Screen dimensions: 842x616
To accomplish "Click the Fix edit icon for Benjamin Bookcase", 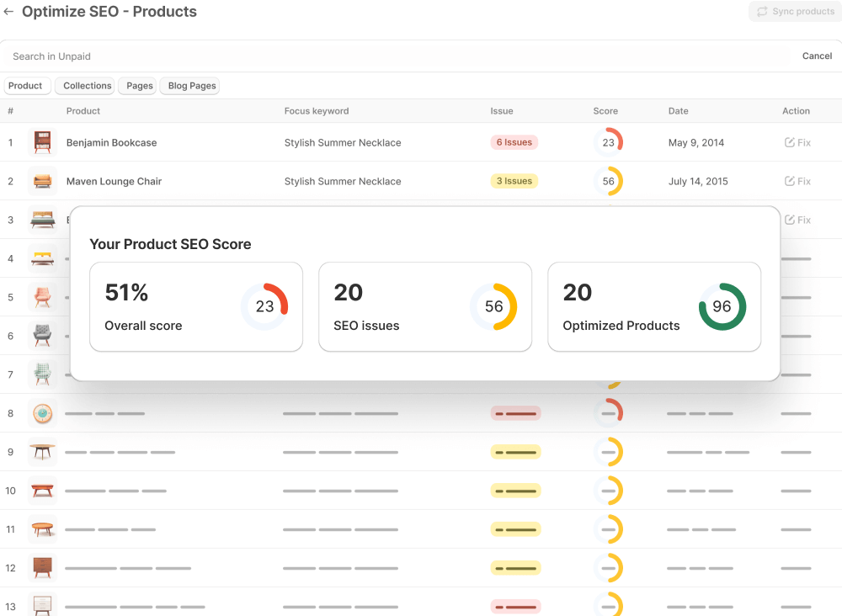I will click(790, 143).
